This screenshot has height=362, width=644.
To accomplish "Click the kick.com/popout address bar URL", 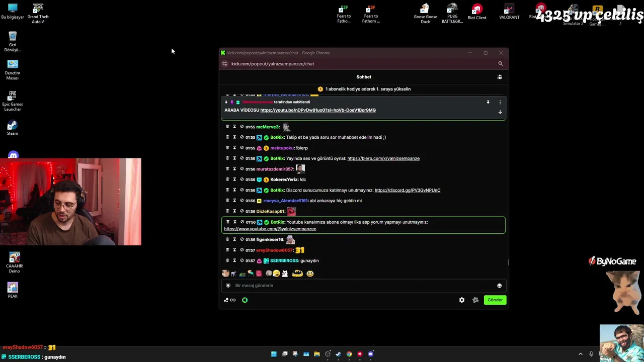I will [x=273, y=64].
